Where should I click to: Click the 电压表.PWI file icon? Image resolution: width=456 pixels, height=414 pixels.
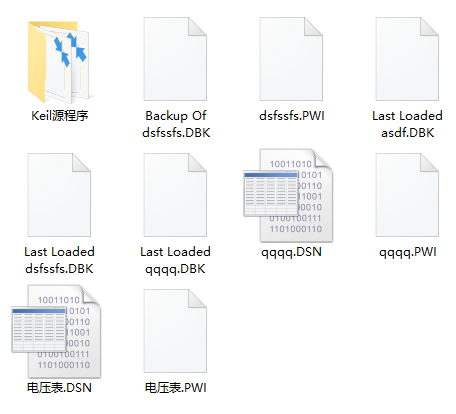click(175, 331)
